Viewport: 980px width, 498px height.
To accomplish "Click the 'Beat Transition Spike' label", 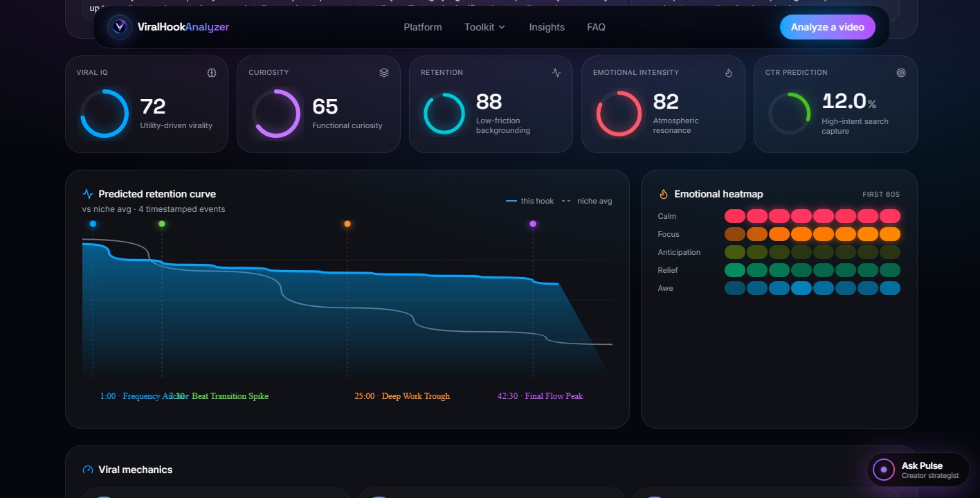I will pyautogui.click(x=230, y=396).
